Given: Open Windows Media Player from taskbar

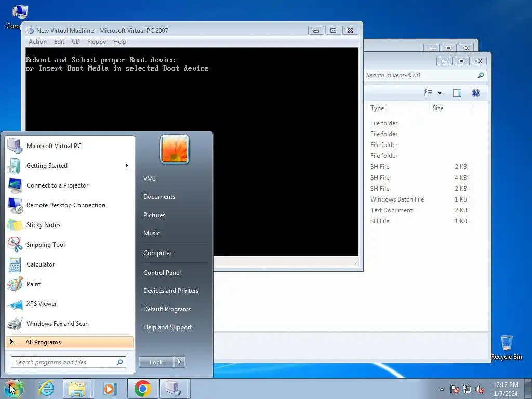Looking at the screenshot, I should coord(110,389).
